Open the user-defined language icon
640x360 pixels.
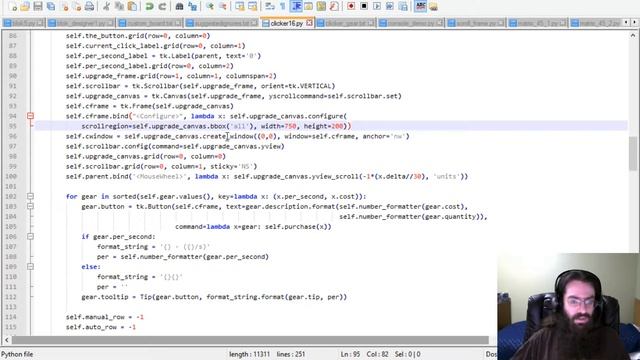(308, 6)
